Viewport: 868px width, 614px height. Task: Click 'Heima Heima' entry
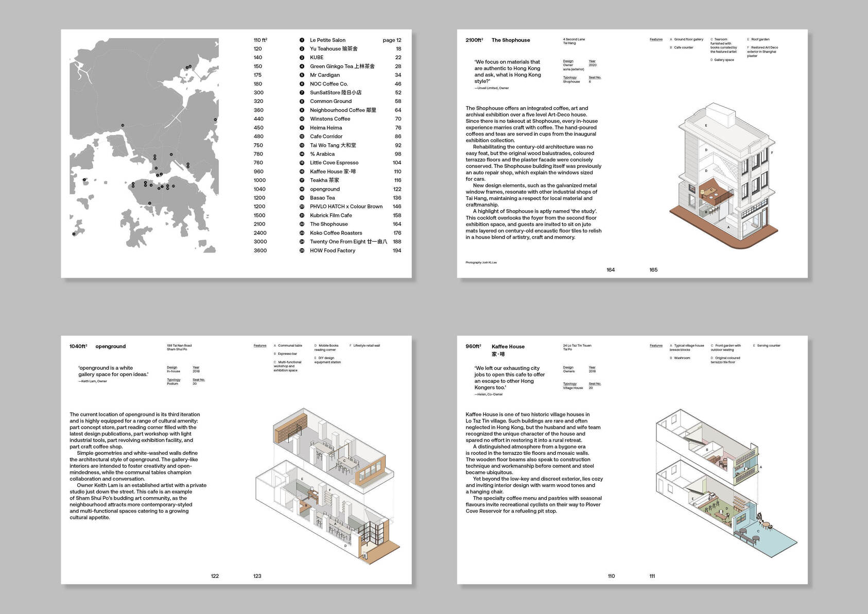[326, 128]
